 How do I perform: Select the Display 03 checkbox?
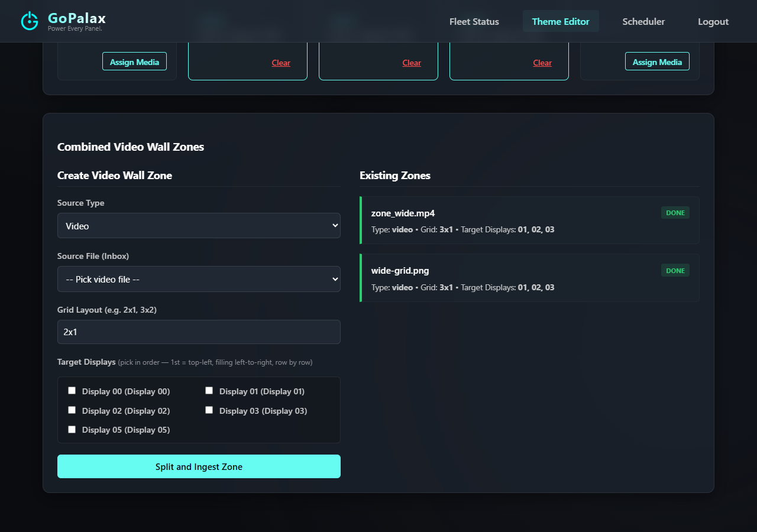tap(209, 410)
